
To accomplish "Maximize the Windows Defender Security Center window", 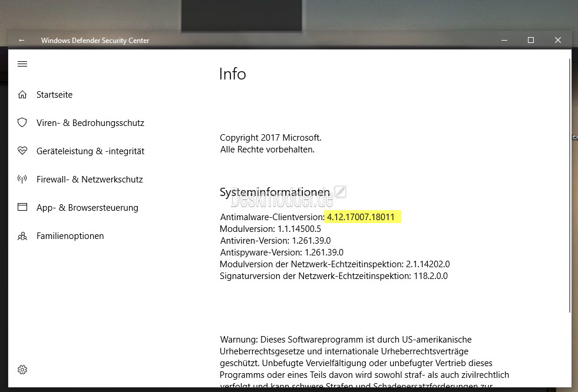I will (531, 40).
